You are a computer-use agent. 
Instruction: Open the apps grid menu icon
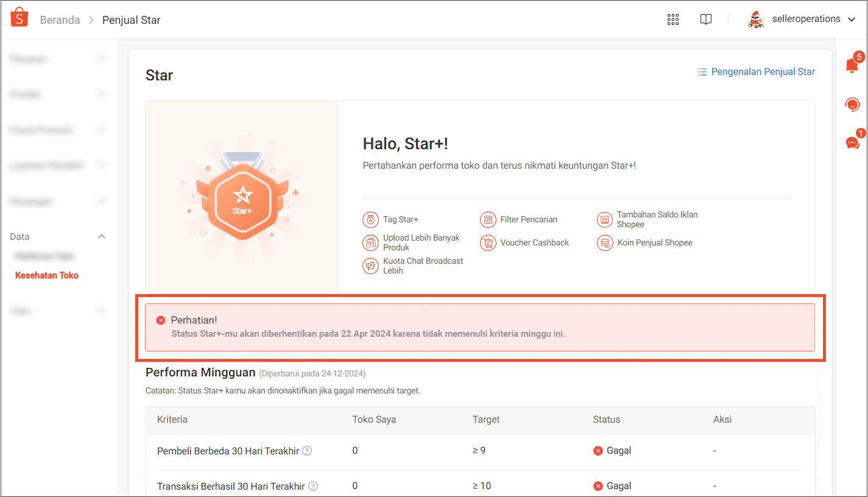[x=672, y=19]
